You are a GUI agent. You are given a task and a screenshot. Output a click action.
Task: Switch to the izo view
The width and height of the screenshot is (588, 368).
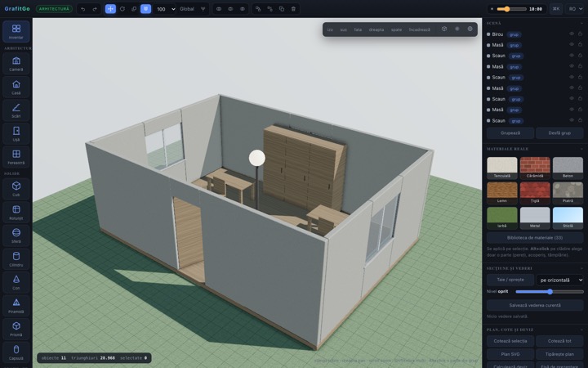coord(330,29)
